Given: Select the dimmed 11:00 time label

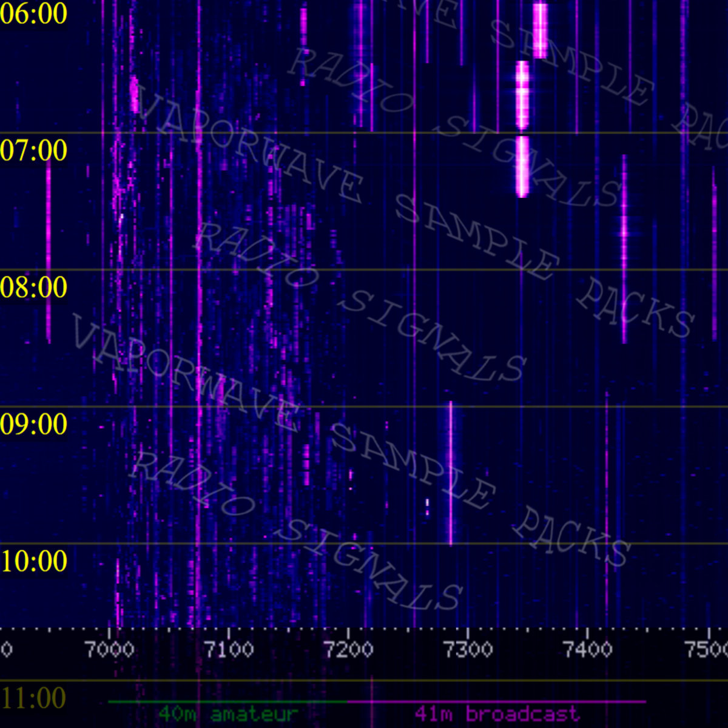Looking at the screenshot, I should tap(34, 698).
